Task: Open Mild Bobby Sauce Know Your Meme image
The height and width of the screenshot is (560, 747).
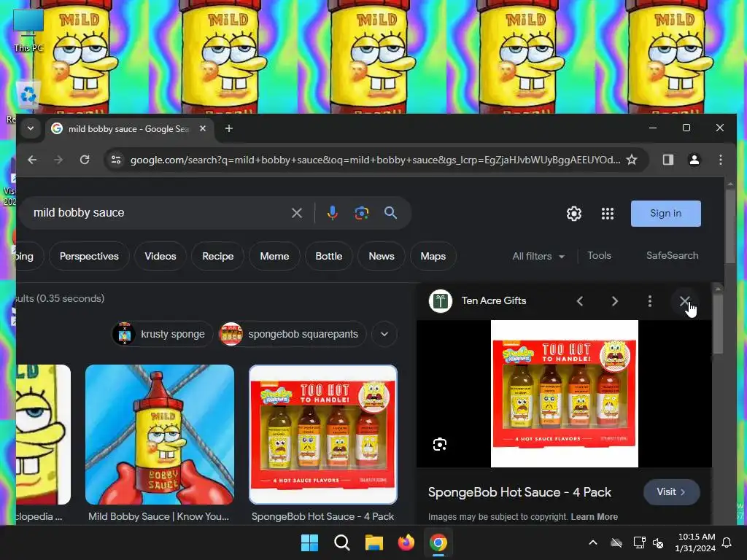Action: tap(159, 435)
